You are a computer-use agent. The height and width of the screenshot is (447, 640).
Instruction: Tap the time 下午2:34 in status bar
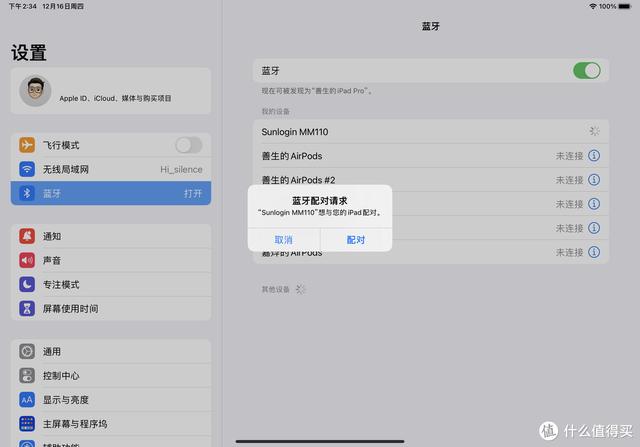coord(23,6)
